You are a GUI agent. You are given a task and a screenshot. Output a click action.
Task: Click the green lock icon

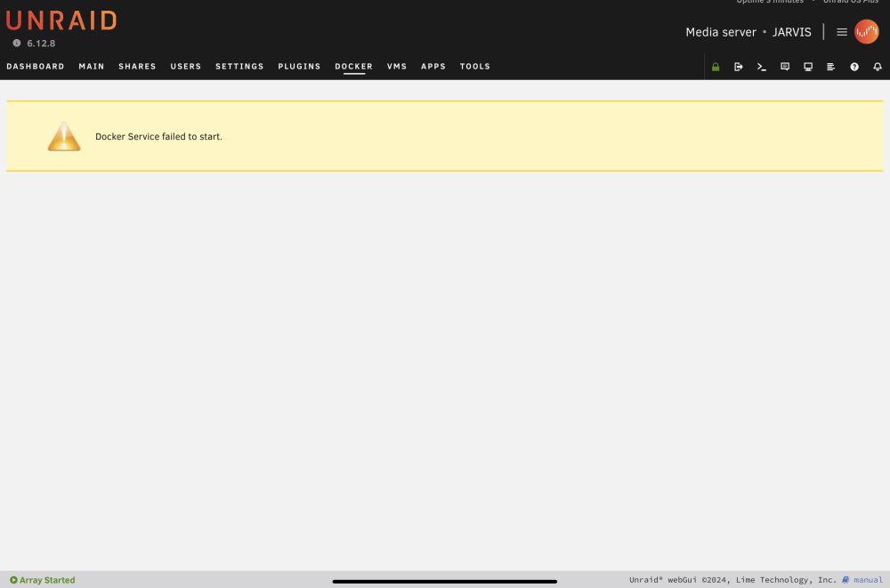(716, 67)
